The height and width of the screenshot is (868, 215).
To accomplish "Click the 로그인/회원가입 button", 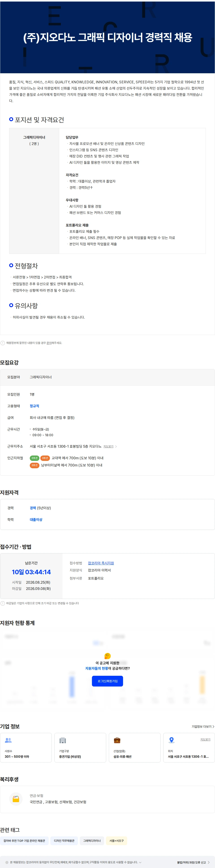I will coord(107,681).
